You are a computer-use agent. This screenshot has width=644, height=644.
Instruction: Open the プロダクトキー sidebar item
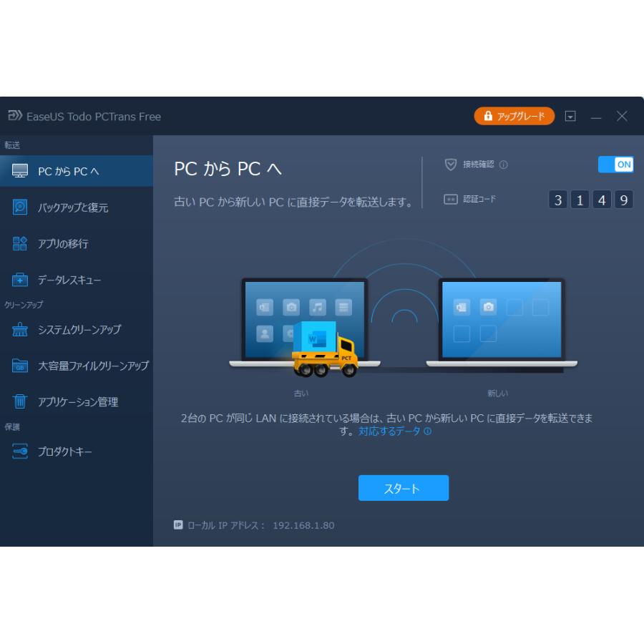coord(77,452)
